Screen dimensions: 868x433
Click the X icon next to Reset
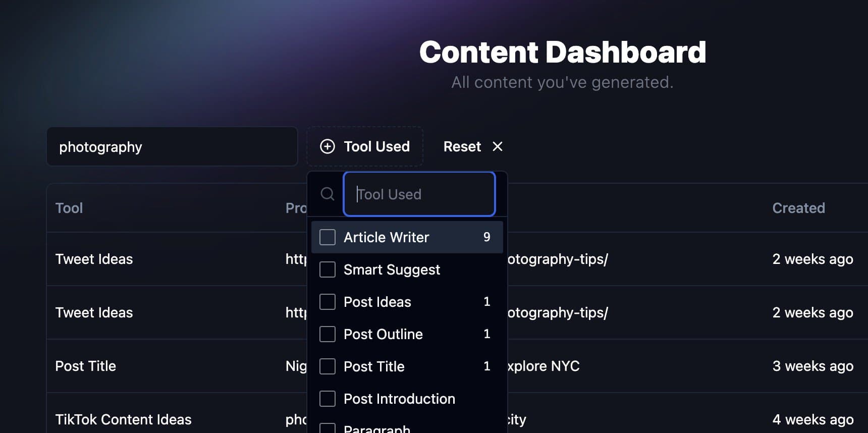click(x=498, y=146)
